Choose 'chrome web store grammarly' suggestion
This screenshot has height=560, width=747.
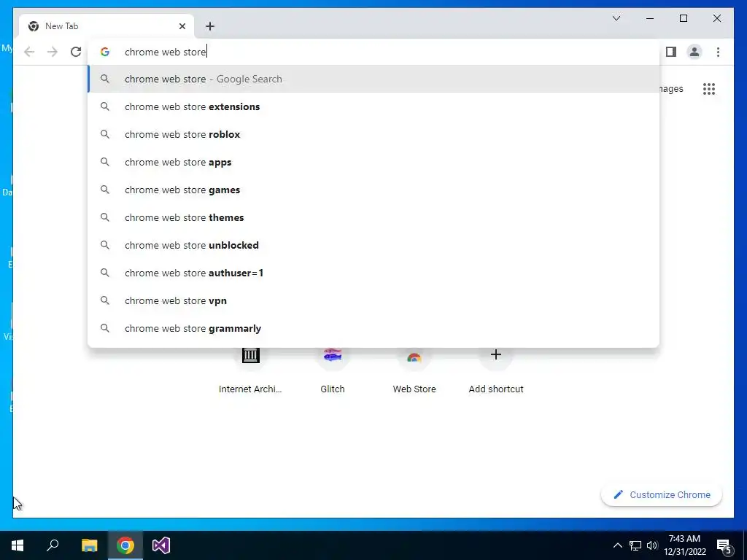(x=373, y=328)
